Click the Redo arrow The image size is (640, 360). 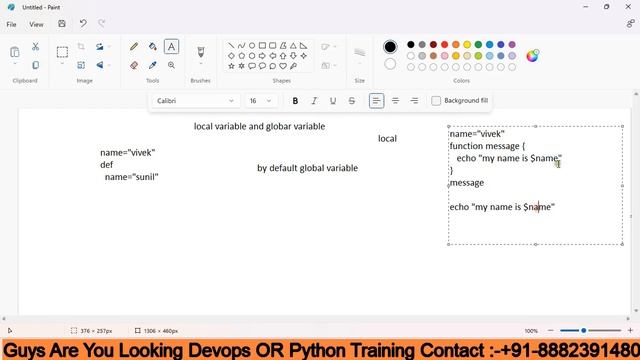[102, 23]
